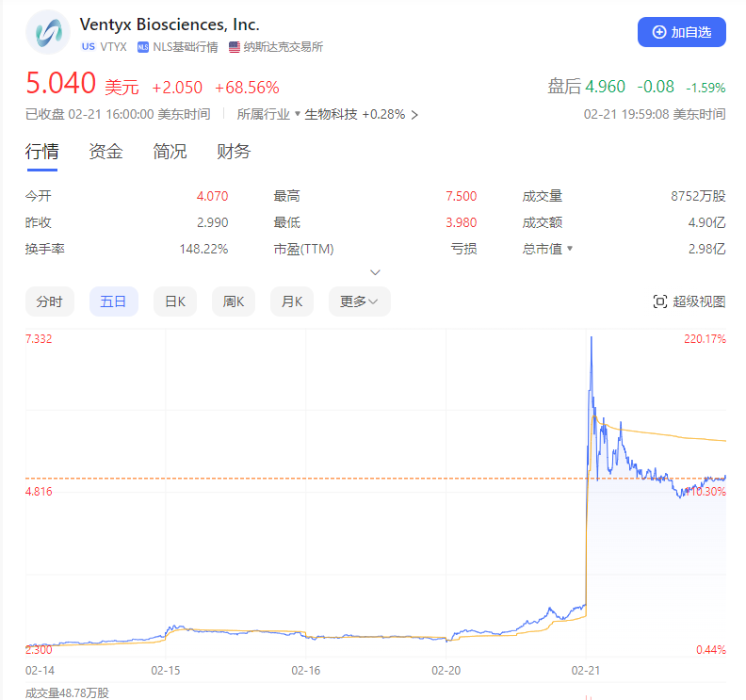Viewport: 746px width, 700px height.
Task: Click the 220.17% chart scale label
Action: tap(705, 339)
